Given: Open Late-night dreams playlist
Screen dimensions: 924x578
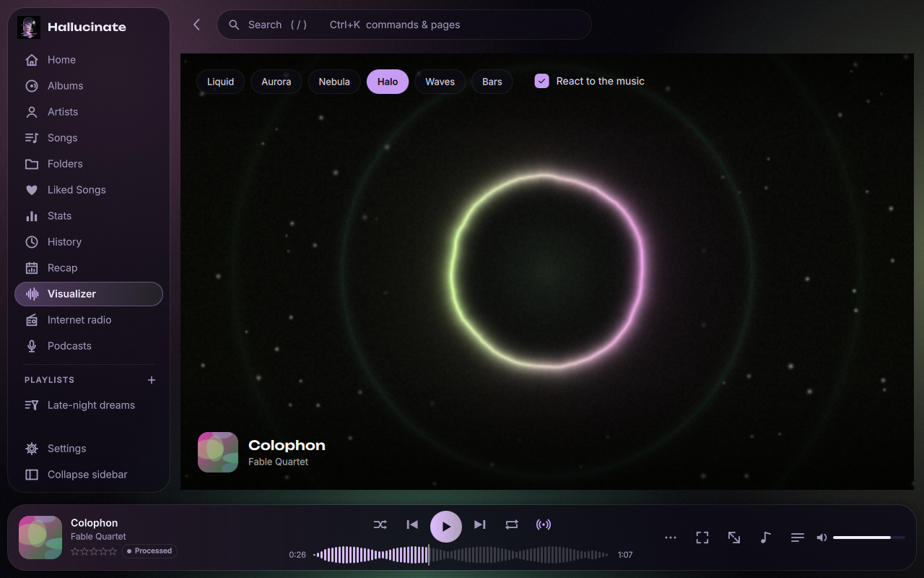Looking at the screenshot, I should click(89, 405).
